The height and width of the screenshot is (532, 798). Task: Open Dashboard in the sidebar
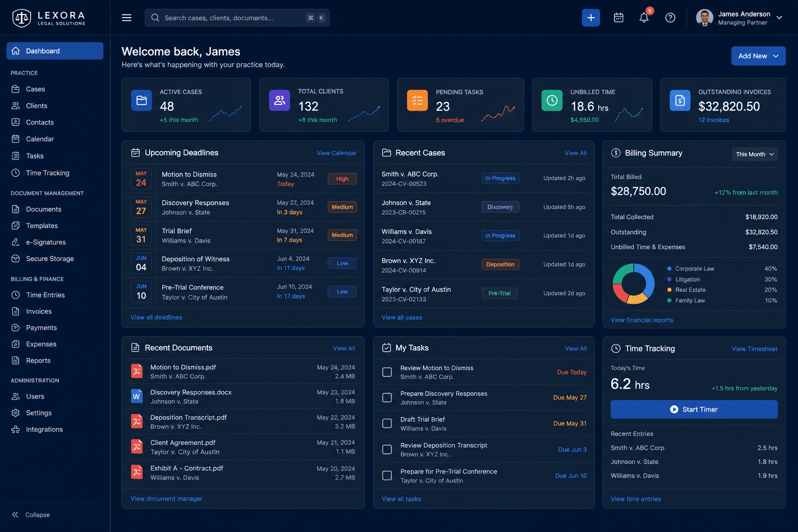click(55, 51)
